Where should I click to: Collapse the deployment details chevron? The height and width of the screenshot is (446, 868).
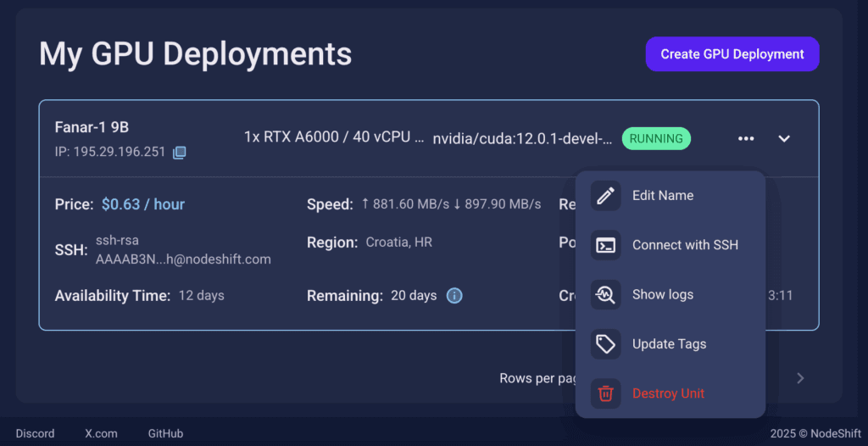pos(784,138)
